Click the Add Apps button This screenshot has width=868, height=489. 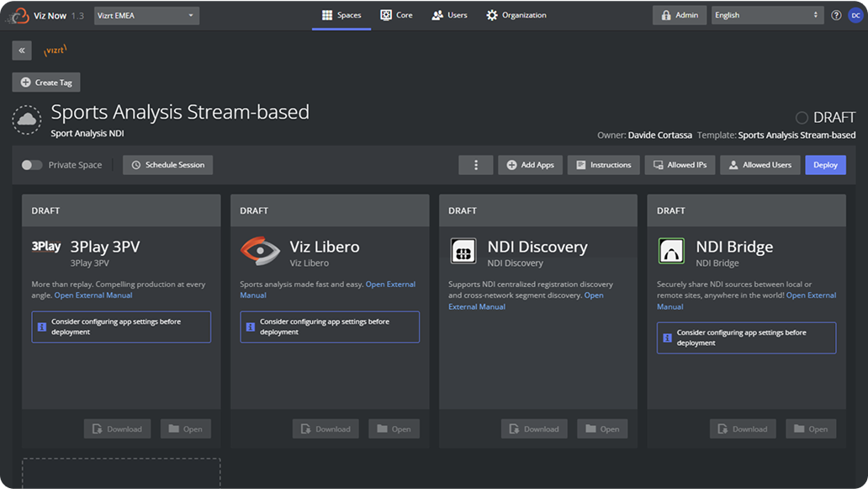[531, 165]
